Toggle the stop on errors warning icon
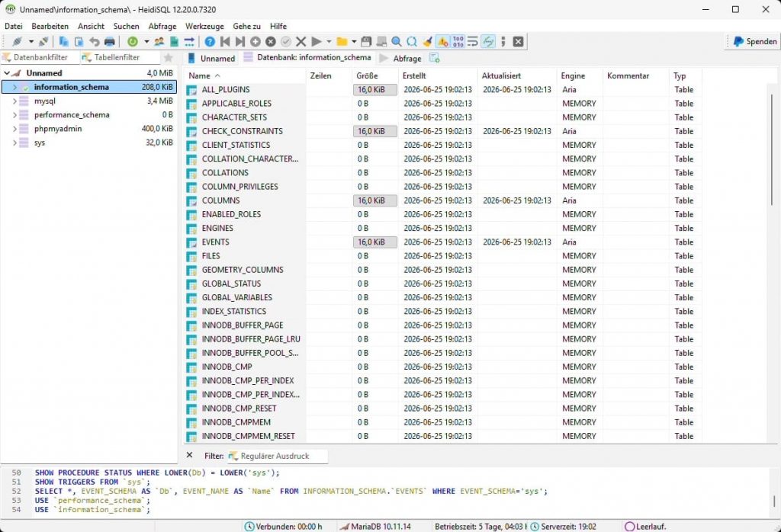Screen dimensions: 781x532 coord(442,42)
